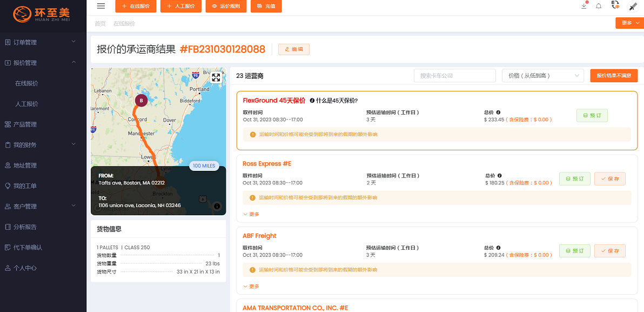644x312 pixels.
Task: Click destination marker B on the map
Action: (x=141, y=101)
